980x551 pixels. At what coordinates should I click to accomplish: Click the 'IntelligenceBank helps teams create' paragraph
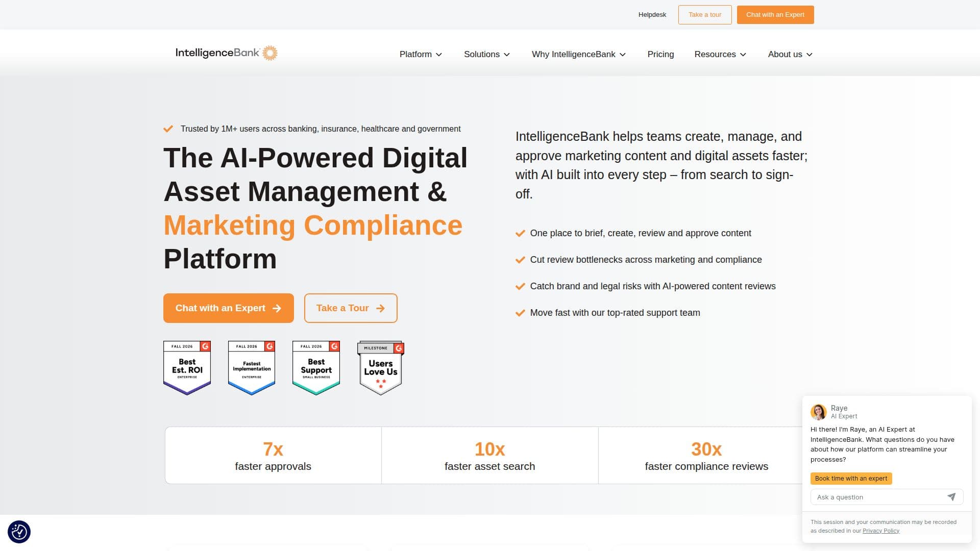point(661,165)
